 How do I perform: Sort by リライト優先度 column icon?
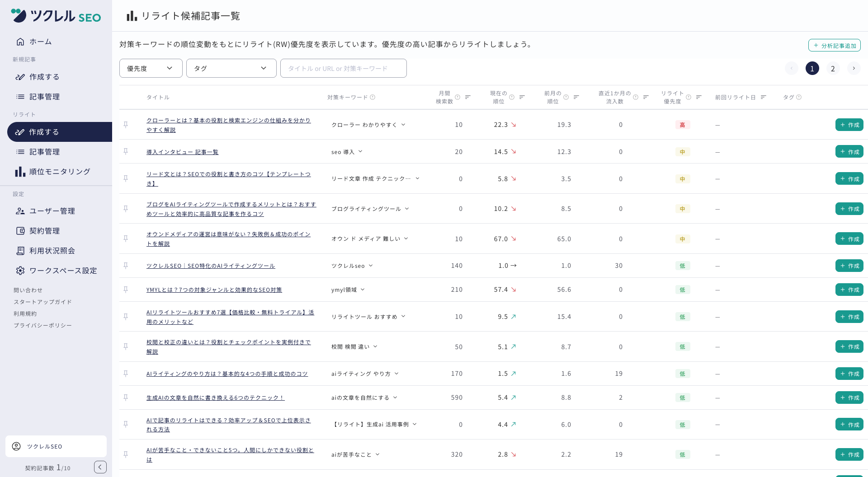click(x=699, y=97)
